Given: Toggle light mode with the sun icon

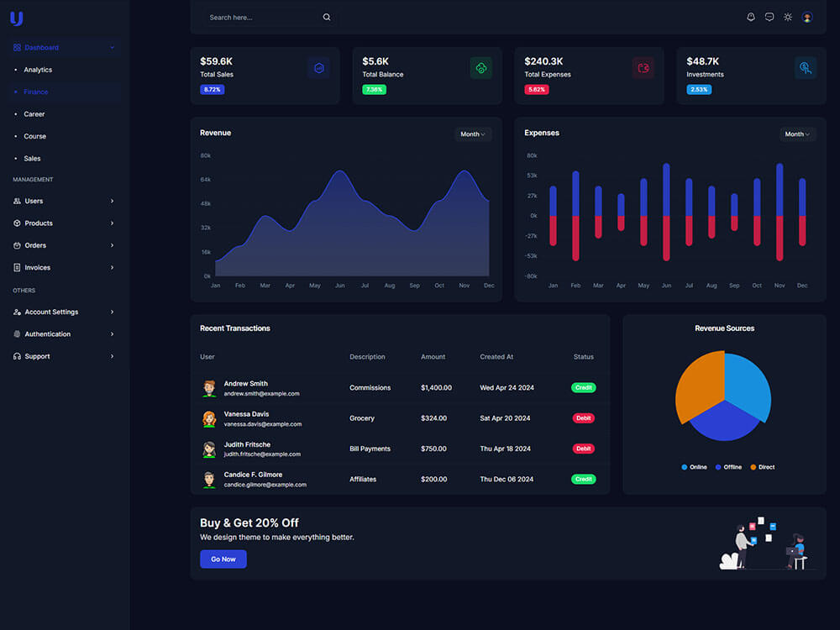Looking at the screenshot, I should click(x=788, y=17).
